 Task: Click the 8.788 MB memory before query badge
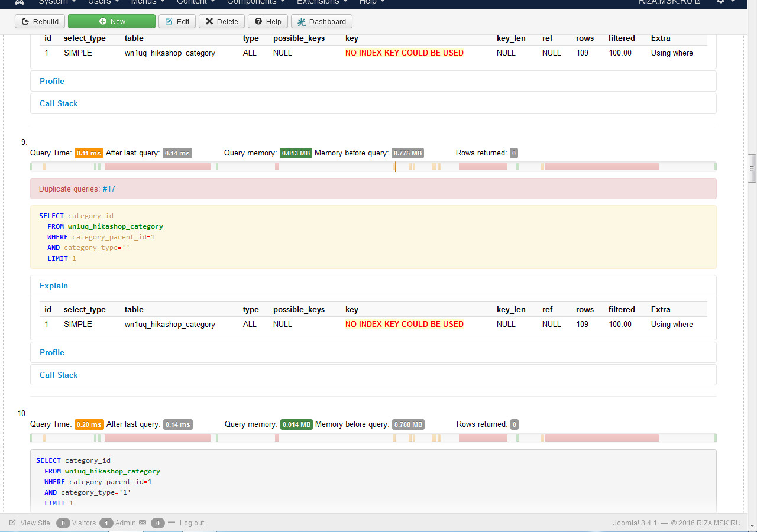pos(409,424)
